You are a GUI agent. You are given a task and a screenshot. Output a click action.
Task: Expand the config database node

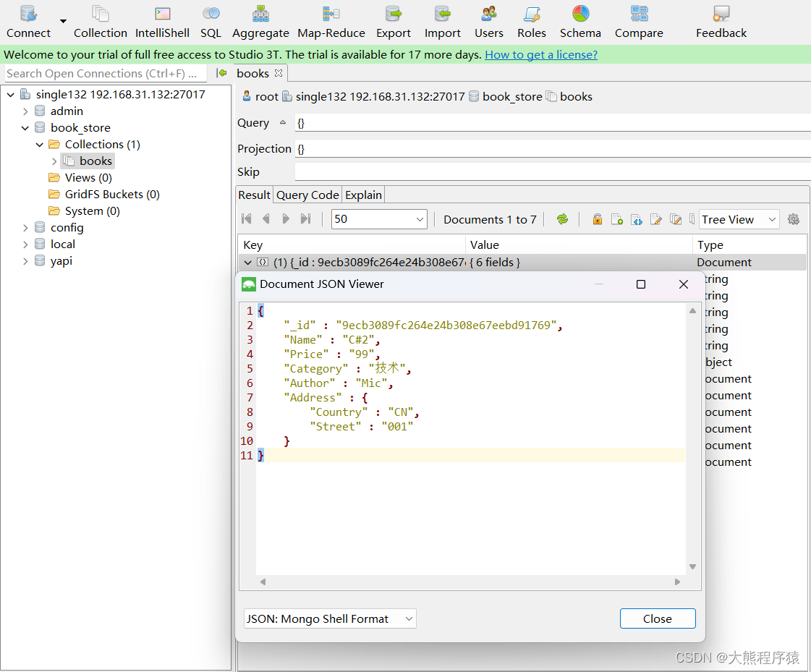coord(25,227)
